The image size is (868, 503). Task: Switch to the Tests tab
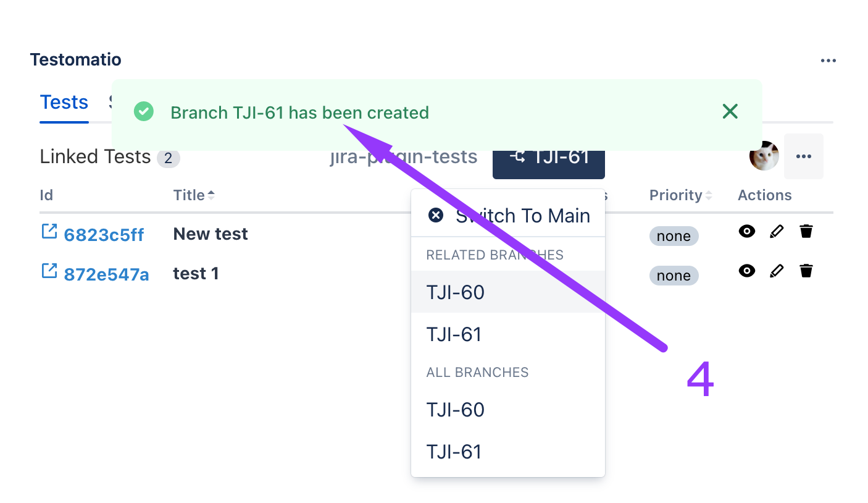64,103
